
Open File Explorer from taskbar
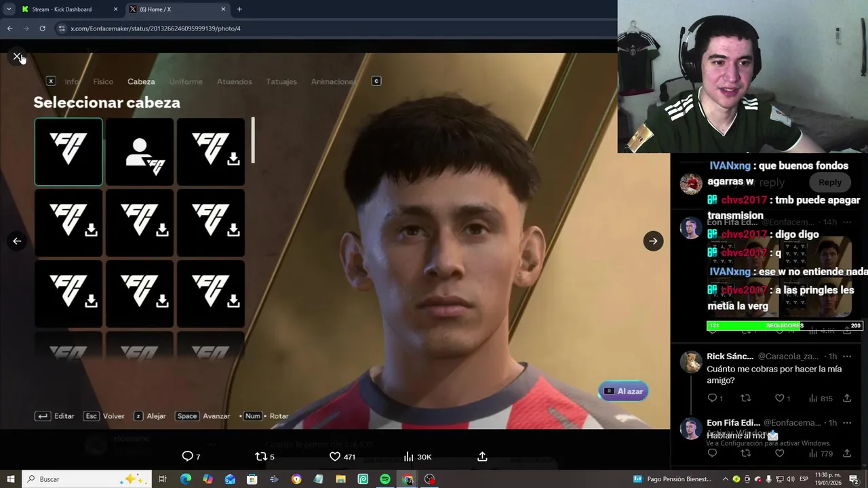pyautogui.click(x=340, y=479)
